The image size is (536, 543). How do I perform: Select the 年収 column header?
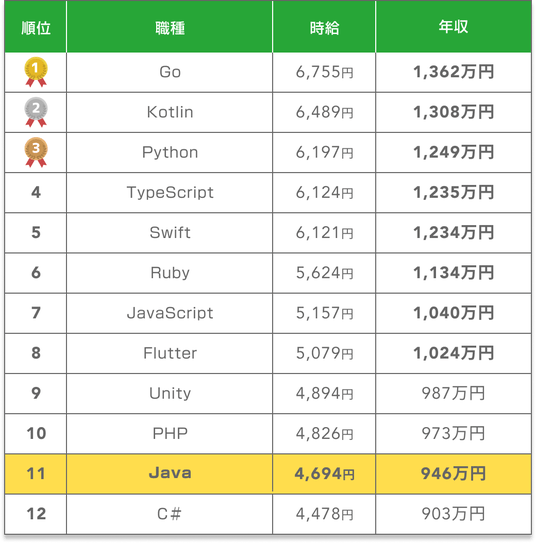(x=454, y=27)
